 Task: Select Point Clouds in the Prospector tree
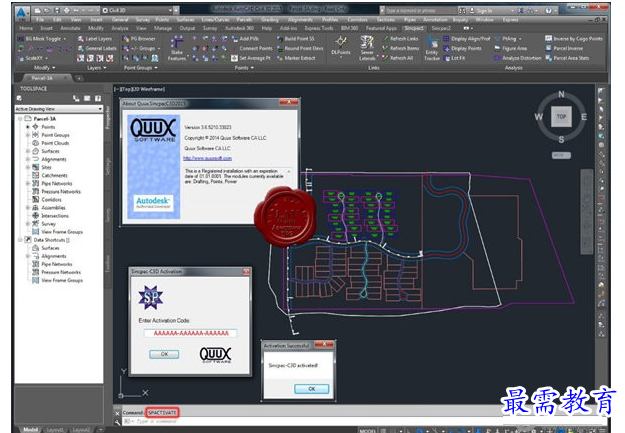55,143
